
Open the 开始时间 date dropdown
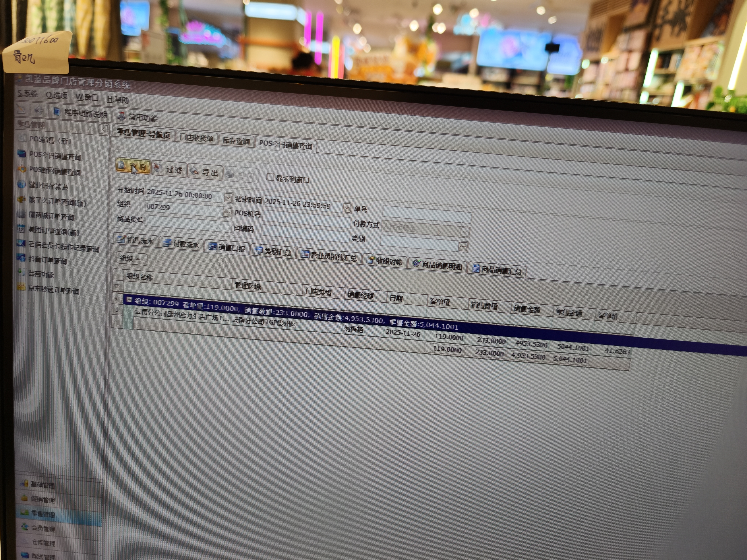coord(228,198)
